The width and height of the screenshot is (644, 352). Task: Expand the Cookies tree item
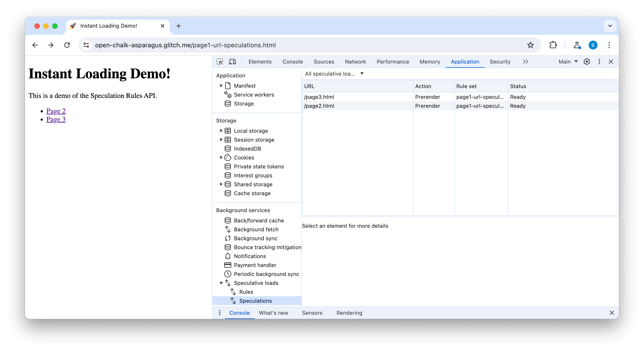222,157
